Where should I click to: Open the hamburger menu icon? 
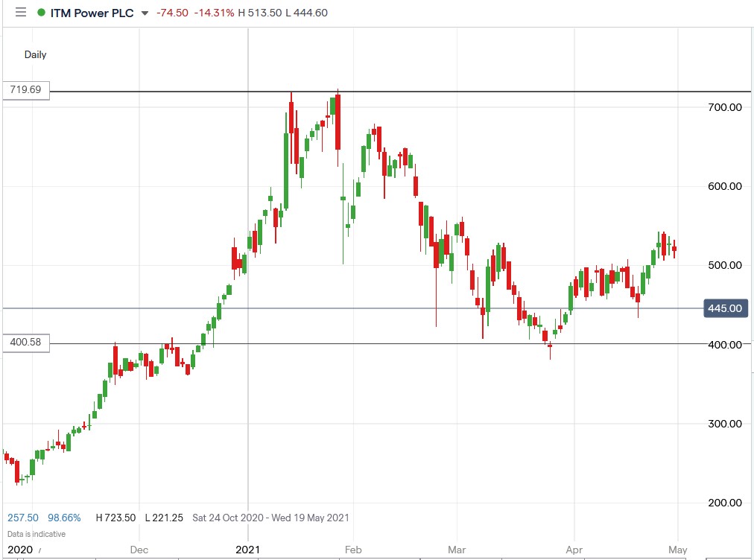[x=20, y=13]
